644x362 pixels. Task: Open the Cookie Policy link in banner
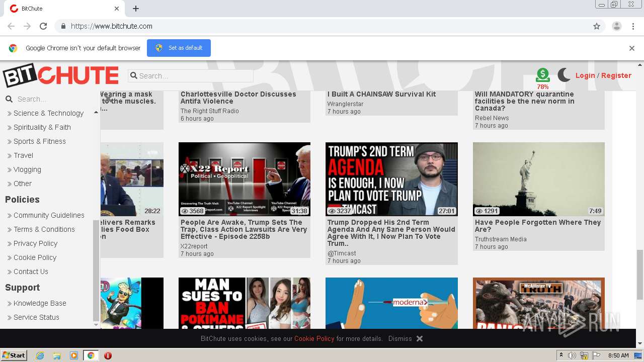tap(314, 338)
